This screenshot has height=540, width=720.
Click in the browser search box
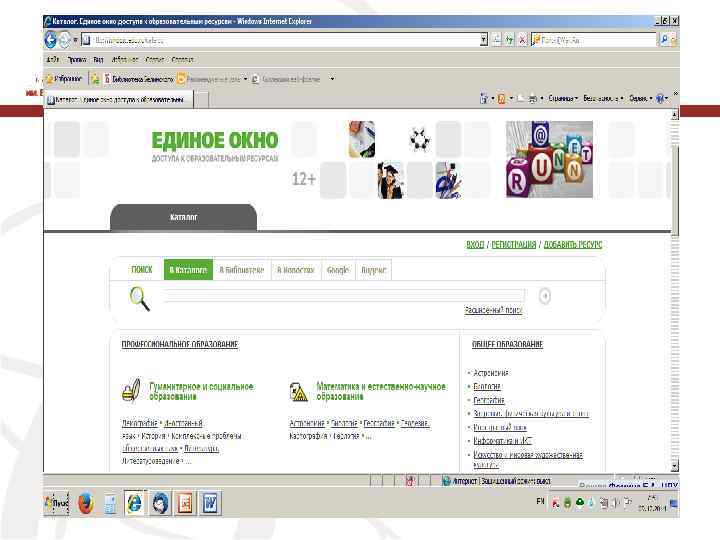pyautogui.click(x=594, y=40)
